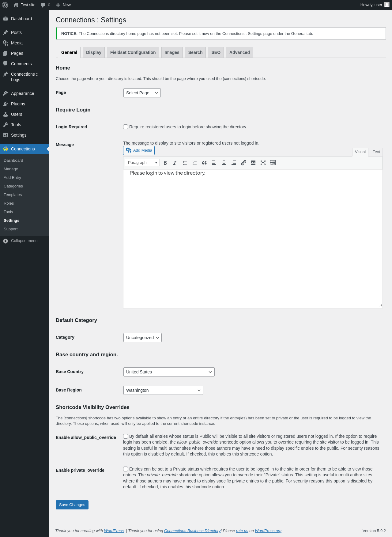
Task: Insert a link in the editor
Action: coord(243,163)
